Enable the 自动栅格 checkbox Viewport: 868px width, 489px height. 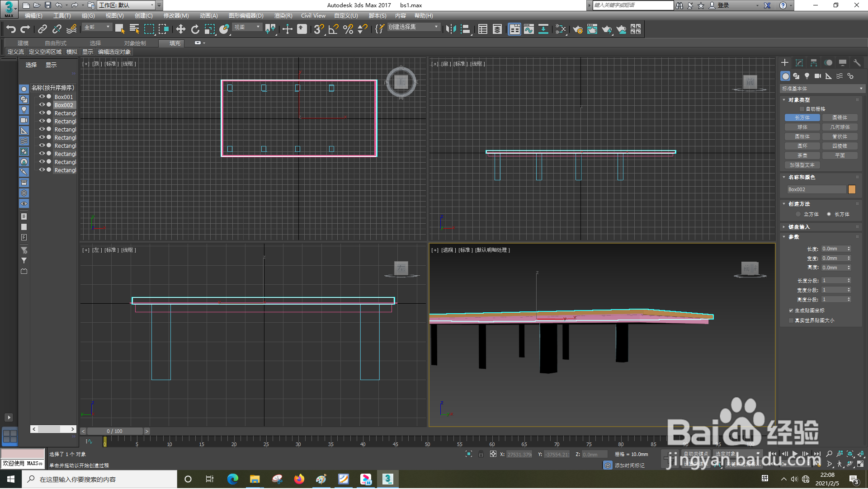(802, 109)
